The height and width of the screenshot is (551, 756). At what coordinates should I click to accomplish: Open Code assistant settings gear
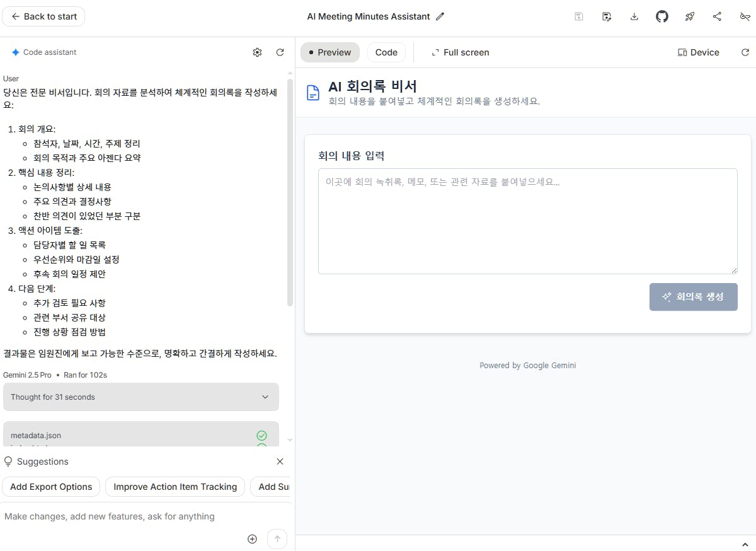(x=257, y=52)
